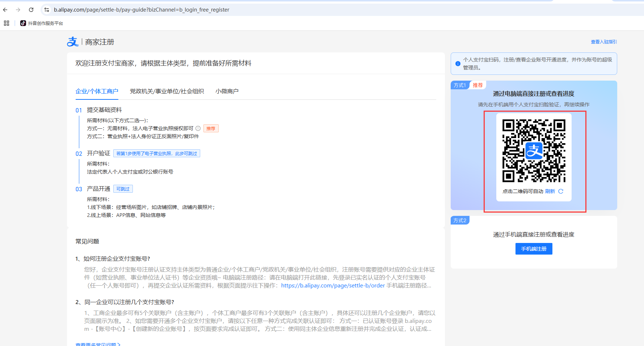Expand 查看更多常见问题 link
644x346 pixels.
98,344
